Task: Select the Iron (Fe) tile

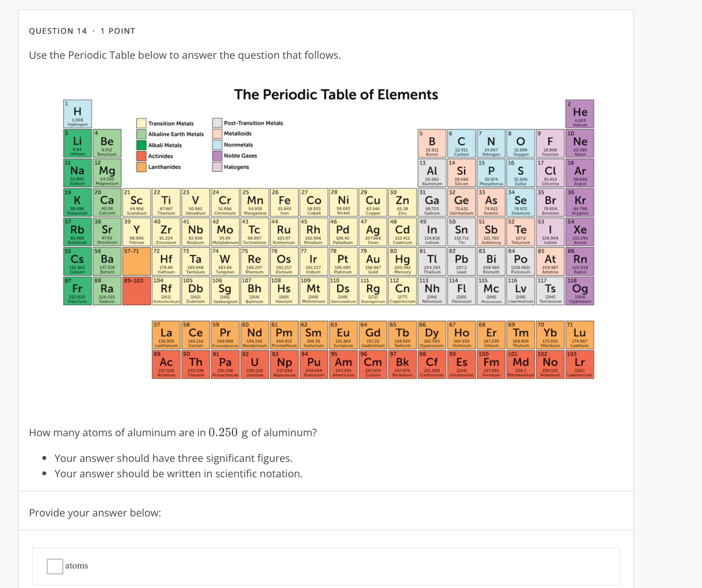Action: (284, 202)
